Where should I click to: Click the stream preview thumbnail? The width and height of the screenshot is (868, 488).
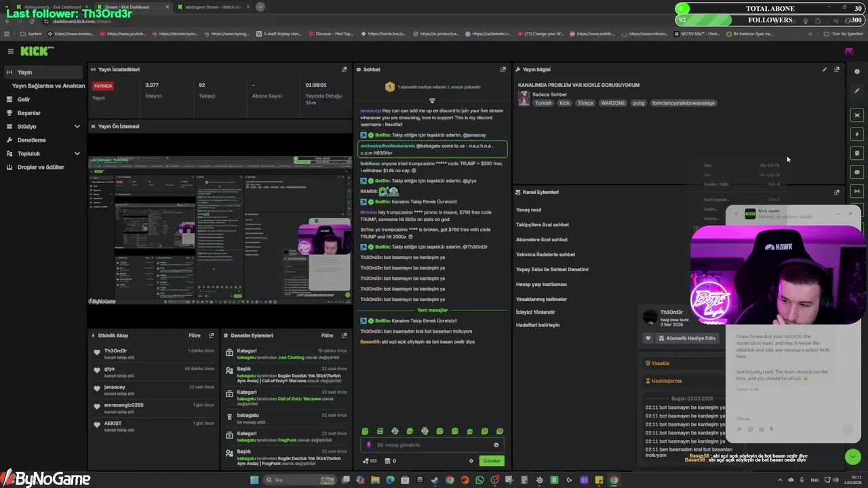[220, 230]
